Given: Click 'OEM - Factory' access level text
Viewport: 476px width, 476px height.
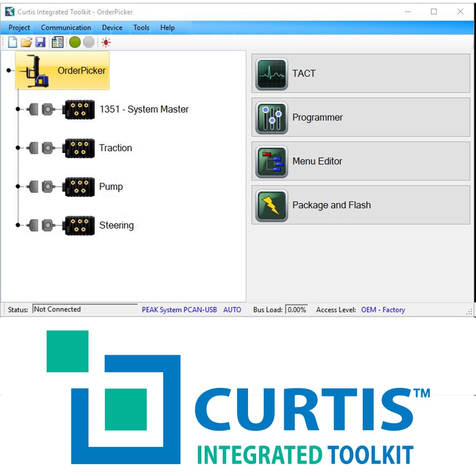Looking at the screenshot, I should 383,310.
